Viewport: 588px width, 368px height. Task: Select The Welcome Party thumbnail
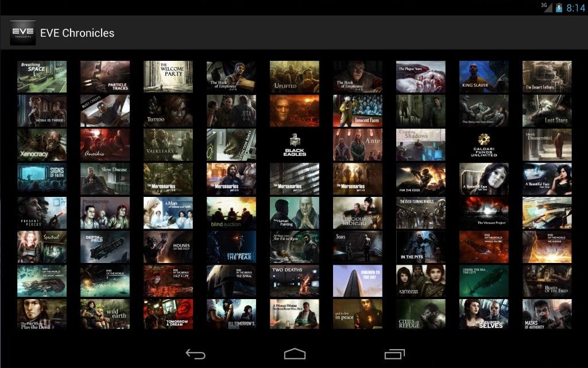(168, 77)
